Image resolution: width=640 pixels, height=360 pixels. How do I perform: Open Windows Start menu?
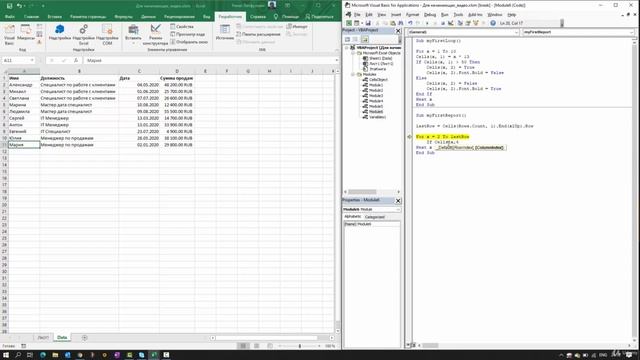point(6,355)
